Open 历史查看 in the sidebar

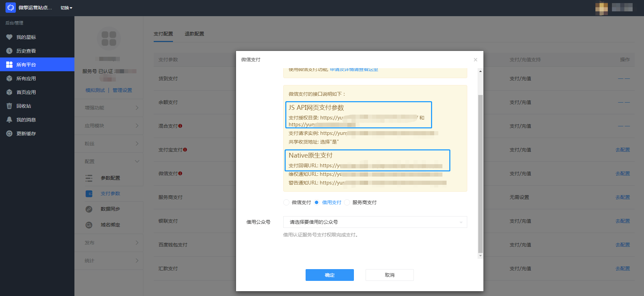pos(26,51)
